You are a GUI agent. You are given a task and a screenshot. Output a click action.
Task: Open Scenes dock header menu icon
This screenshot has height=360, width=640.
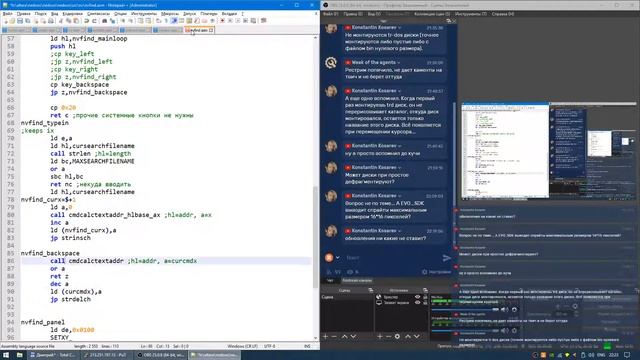click(371, 290)
